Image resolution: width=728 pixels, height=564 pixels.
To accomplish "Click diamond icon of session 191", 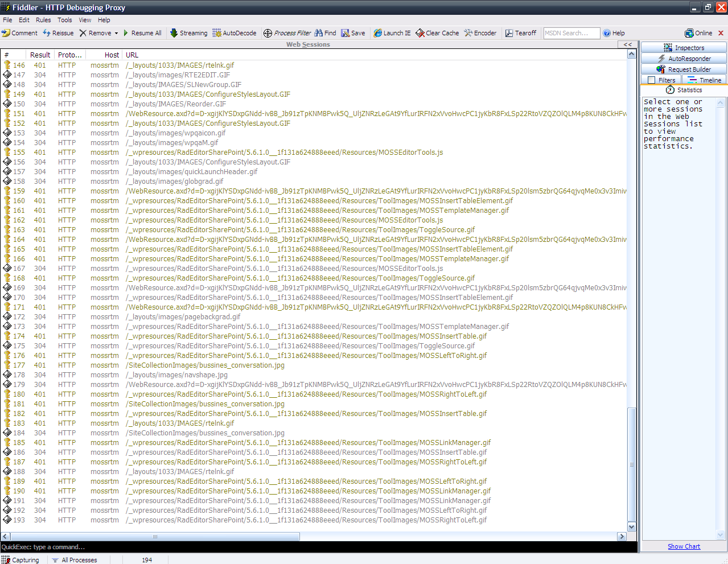I will pos(7,500).
